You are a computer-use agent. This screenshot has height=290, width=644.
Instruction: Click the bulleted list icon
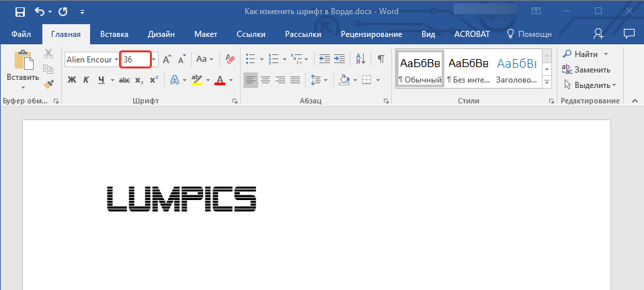(x=250, y=59)
